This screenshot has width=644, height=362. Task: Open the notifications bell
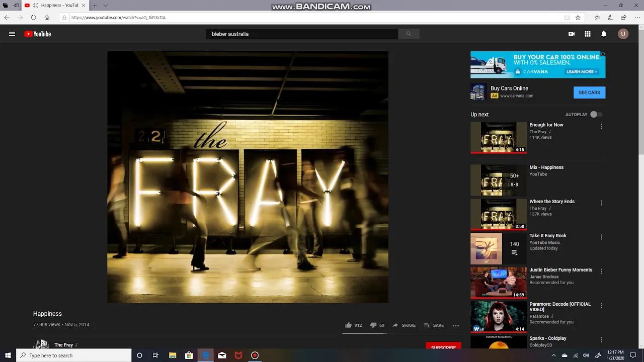(x=604, y=34)
